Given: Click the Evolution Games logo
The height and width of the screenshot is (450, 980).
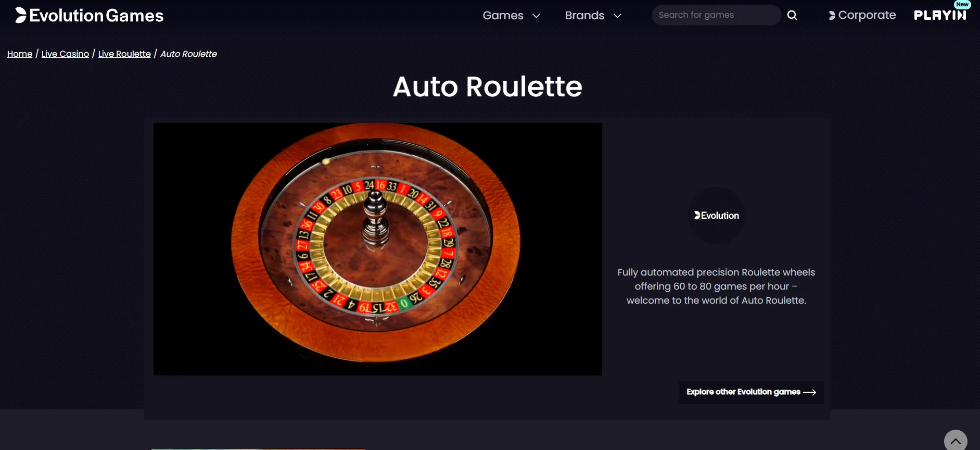Looking at the screenshot, I should pos(89,15).
